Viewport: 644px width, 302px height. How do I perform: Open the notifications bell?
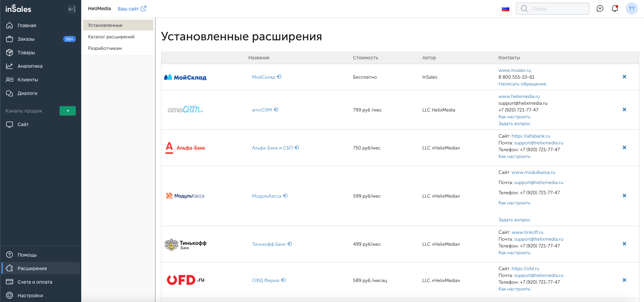tap(615, 9)
